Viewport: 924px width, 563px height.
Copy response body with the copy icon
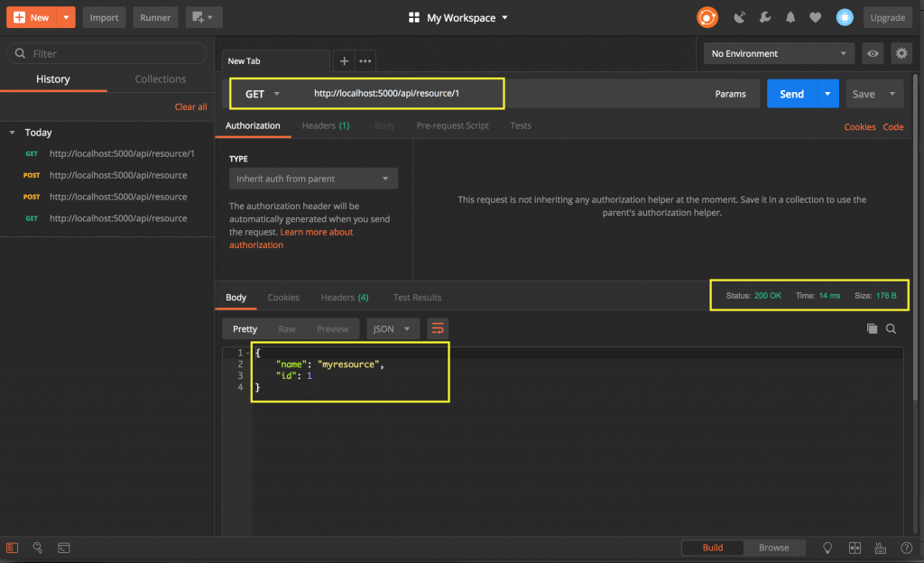[x=872, y=328]
